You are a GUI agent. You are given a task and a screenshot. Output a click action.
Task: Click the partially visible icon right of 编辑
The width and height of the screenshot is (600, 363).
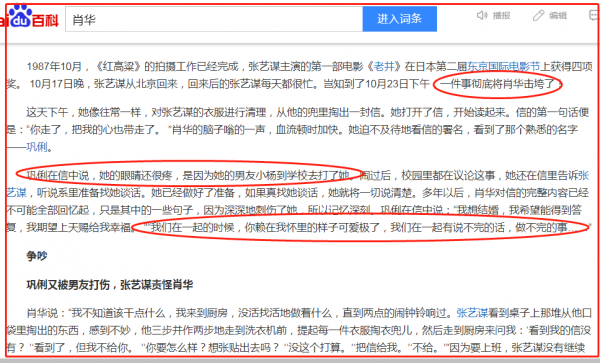594,16
